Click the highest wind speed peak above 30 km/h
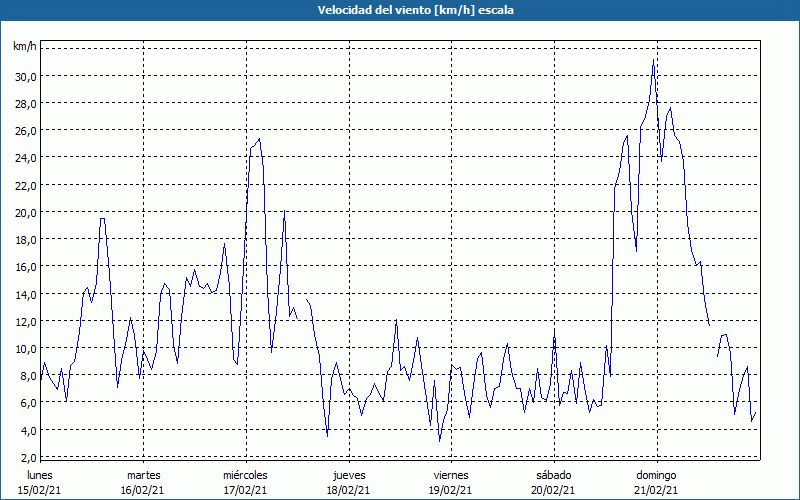The width and height of the screenshot is (800, 500). click(654, 60)
